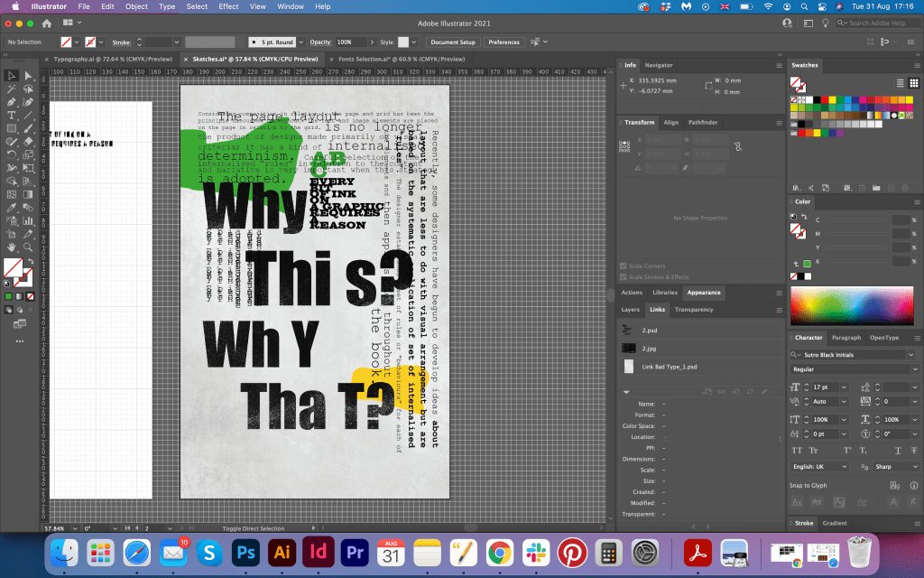Pick the Eyedropper tool
The width and height of the screenshot is (924, 578).
(x=12, y=208)
